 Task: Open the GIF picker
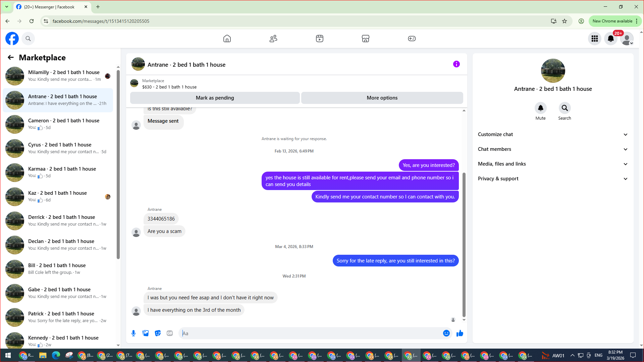pyautogui.click(x=170, y=333)
